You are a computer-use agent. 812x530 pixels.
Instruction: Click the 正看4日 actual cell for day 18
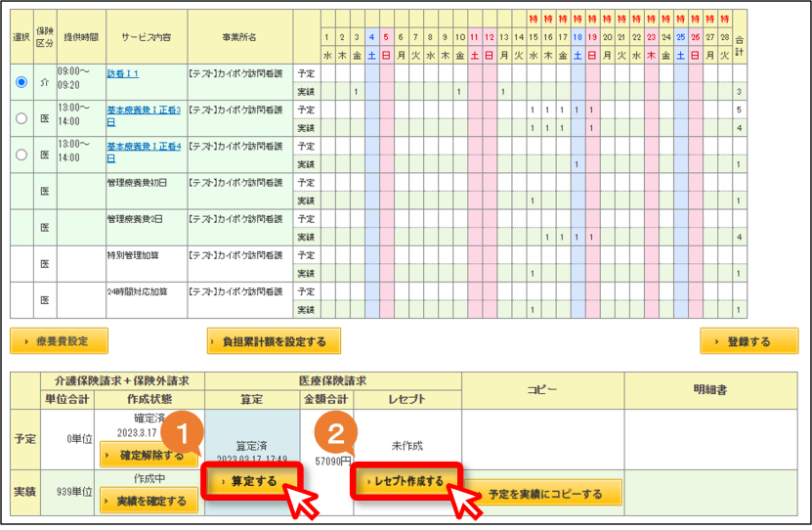point(577,164)
